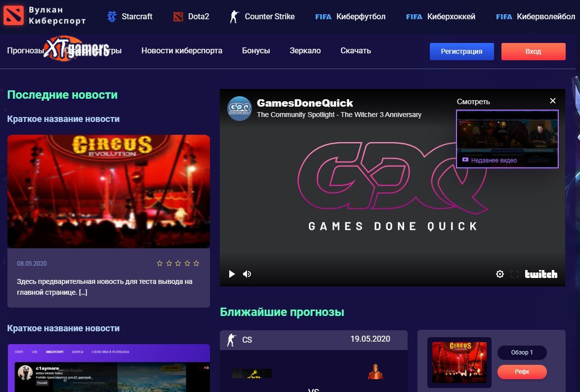Open the first Краткое название новости headline
The width and height of the screenshot is (580, 392).
[63, 119]
